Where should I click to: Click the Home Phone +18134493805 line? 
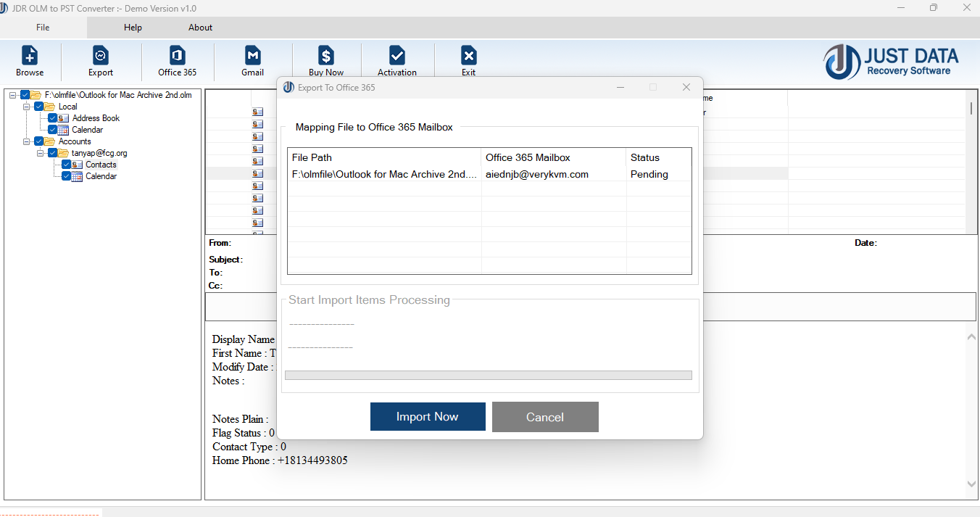pos(280,460)
